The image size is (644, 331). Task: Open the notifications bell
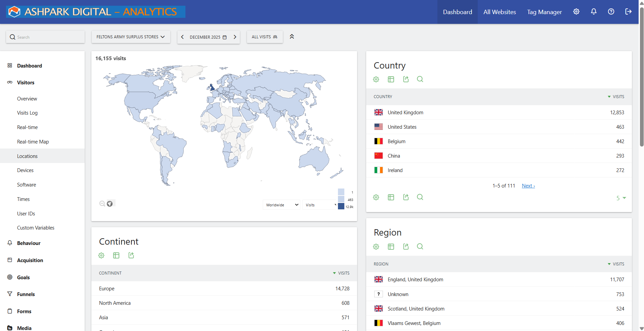pyautogui.click(x=593, y=12)
